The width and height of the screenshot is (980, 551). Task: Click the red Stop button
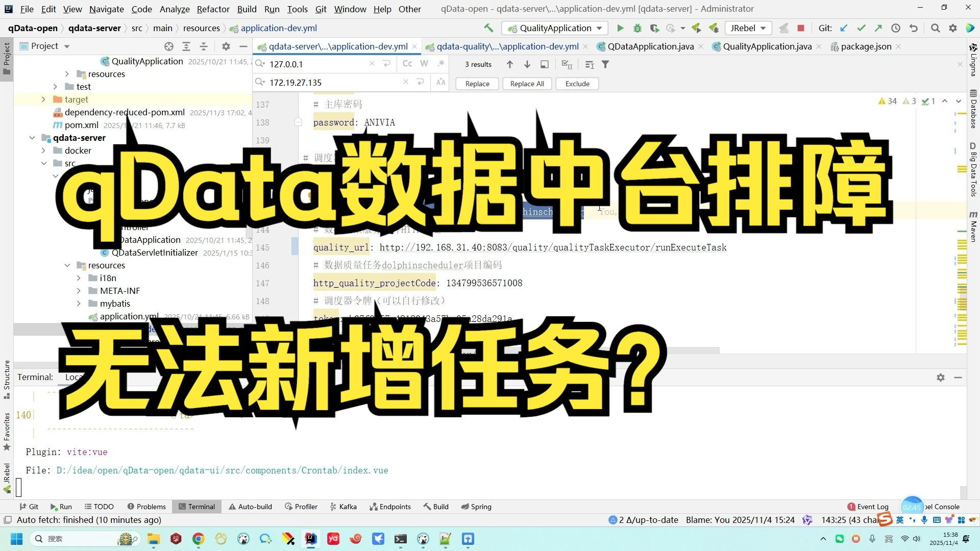[800, 28]
